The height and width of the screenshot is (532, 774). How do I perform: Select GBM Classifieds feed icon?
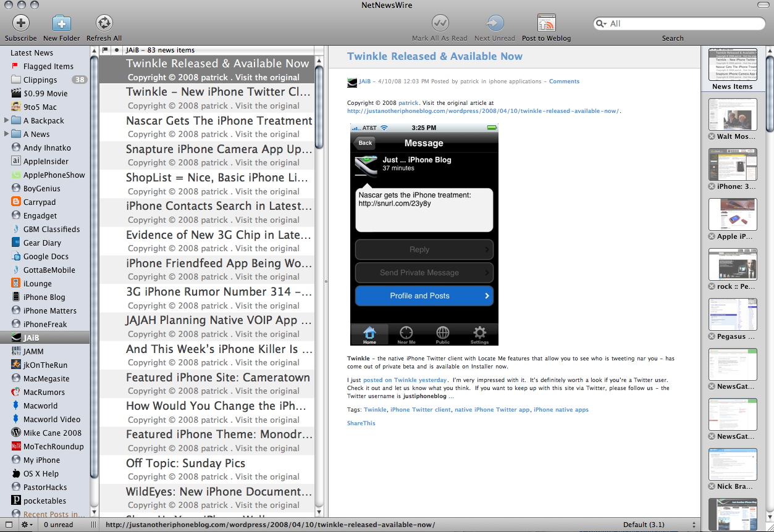coord(16,229)
